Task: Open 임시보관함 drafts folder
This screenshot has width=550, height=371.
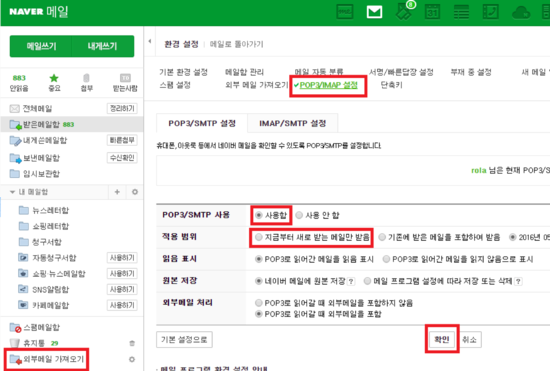Action: pyautogui.click(x=35, y=174)
